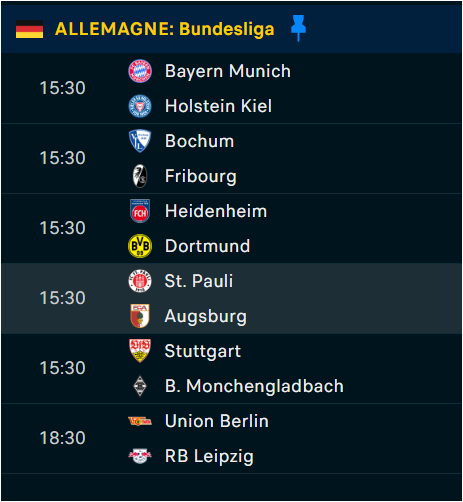Screen dimensions: 463x502
Task: Open the ALLEMAGNE: Bundesliga league link
Action: (164, 29)
